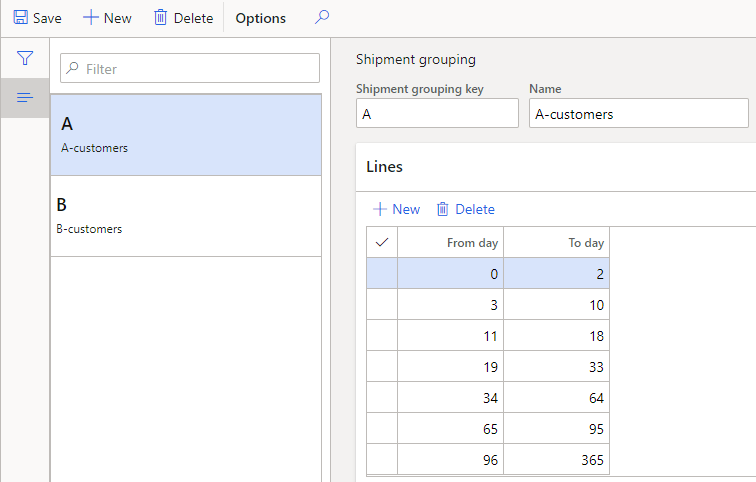756x482 pixels.
Task: Click the To day cell with value 365
Action: coord(556,459)
